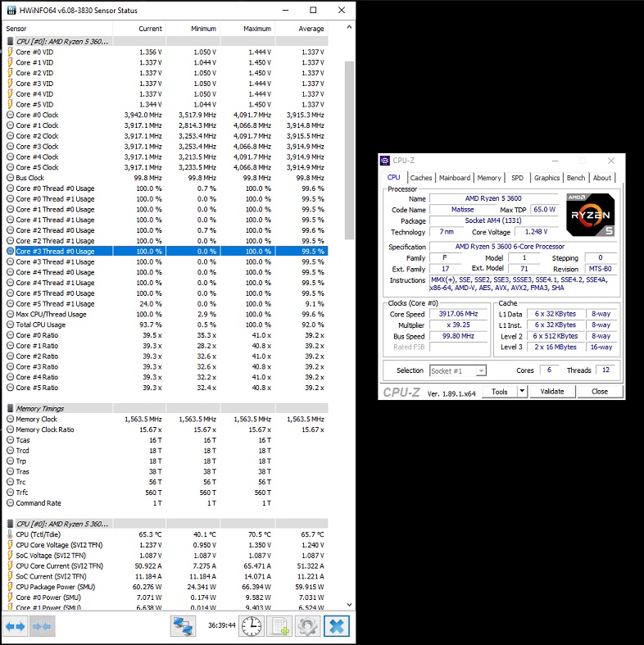Click the circle icon for Total CPU Usage

click(x=11, y=325)
